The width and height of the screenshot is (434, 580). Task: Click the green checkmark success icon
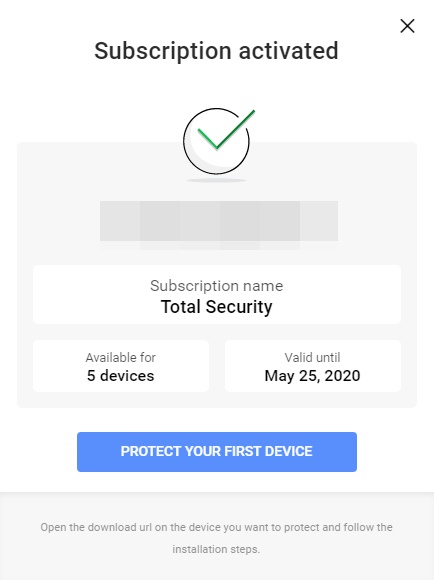click(x=226, y=130)
